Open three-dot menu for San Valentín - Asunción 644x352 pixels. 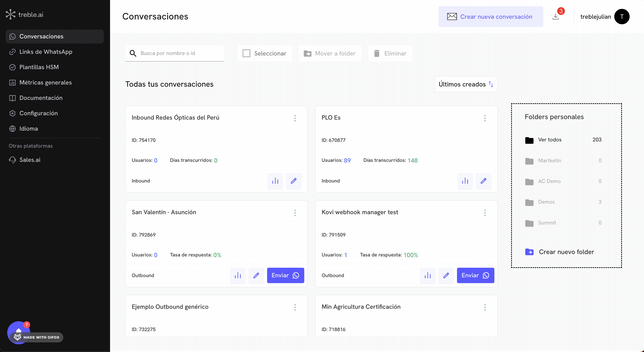tap(295, 213)
